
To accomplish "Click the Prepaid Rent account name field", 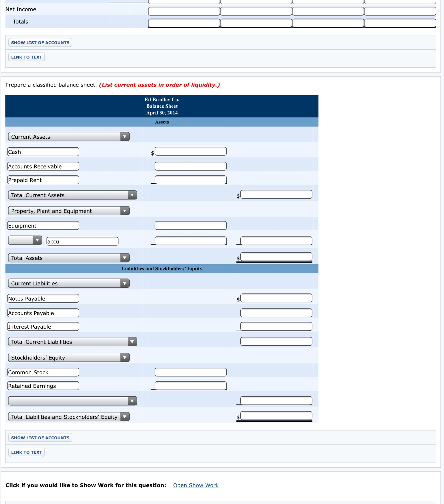I will [x=43, y=180].
